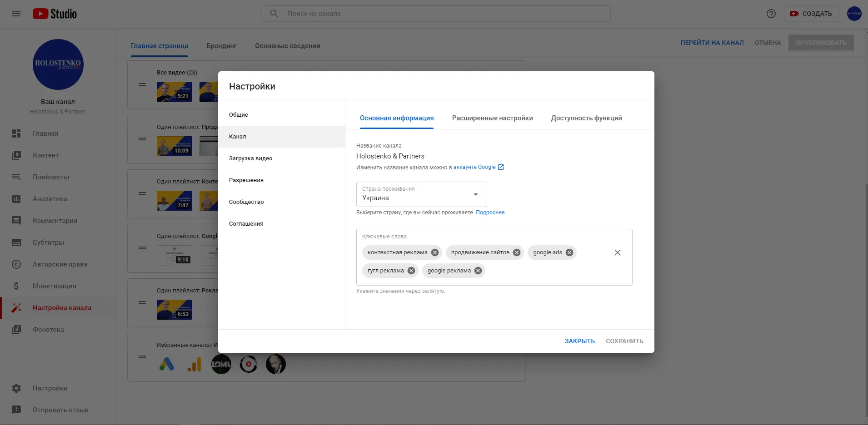Open the аккаунте Google link
Screen dimensions: 868x425
474,167
